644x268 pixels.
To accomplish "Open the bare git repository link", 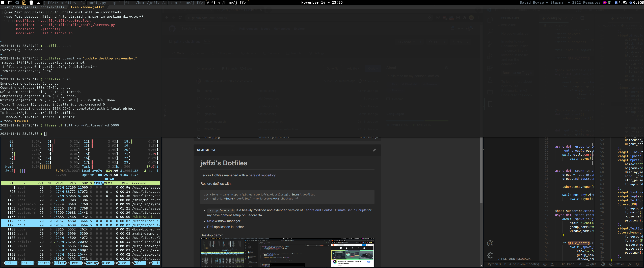I will tap(262, 175).
